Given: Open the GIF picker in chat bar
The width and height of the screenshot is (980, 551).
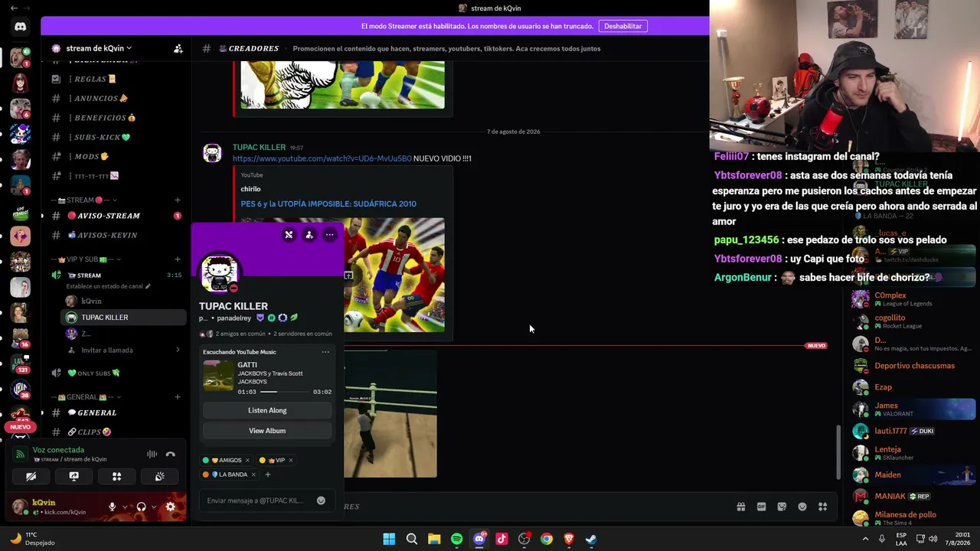Looking at the screenshot, I should point(761,507).
